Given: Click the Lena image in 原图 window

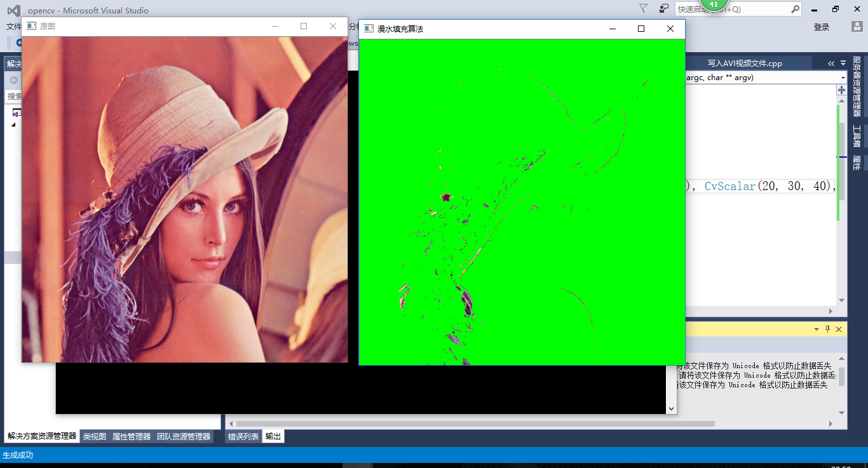Looking at the screenshot, I should pyautogui.click(x=185, y=199).
